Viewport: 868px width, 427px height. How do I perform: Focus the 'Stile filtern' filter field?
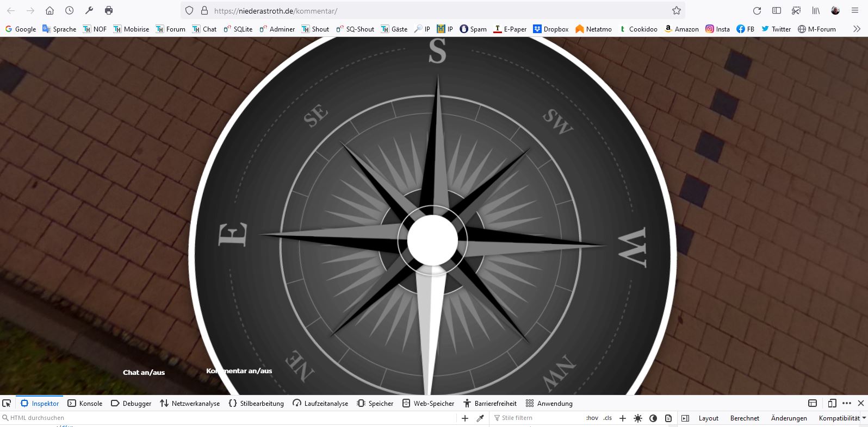(x=536, y=418)
